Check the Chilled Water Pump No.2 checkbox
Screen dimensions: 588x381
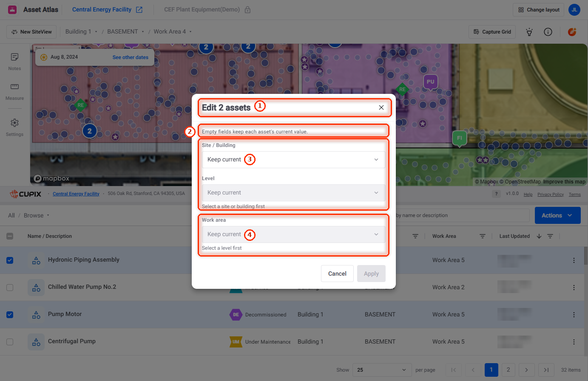[x=10, y=288]
